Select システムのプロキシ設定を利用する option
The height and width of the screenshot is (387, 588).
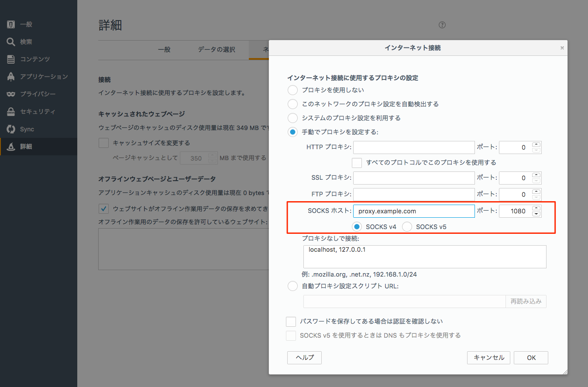coord(292,118)
